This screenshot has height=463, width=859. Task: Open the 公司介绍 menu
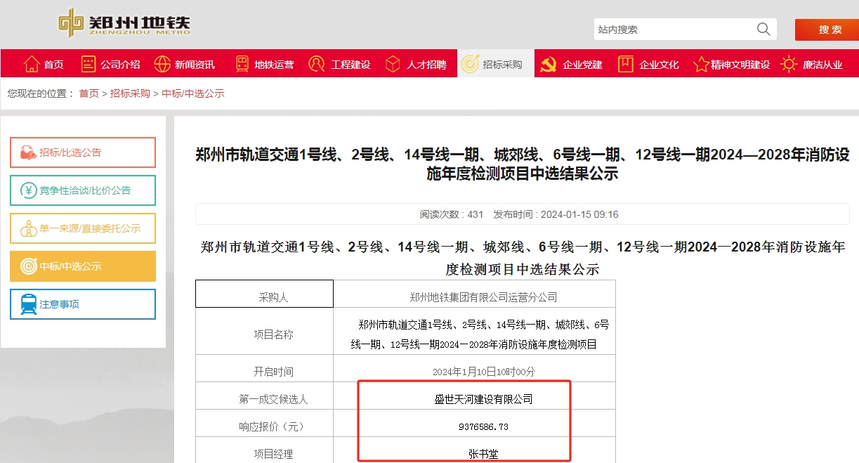click(x=110, y=64)
